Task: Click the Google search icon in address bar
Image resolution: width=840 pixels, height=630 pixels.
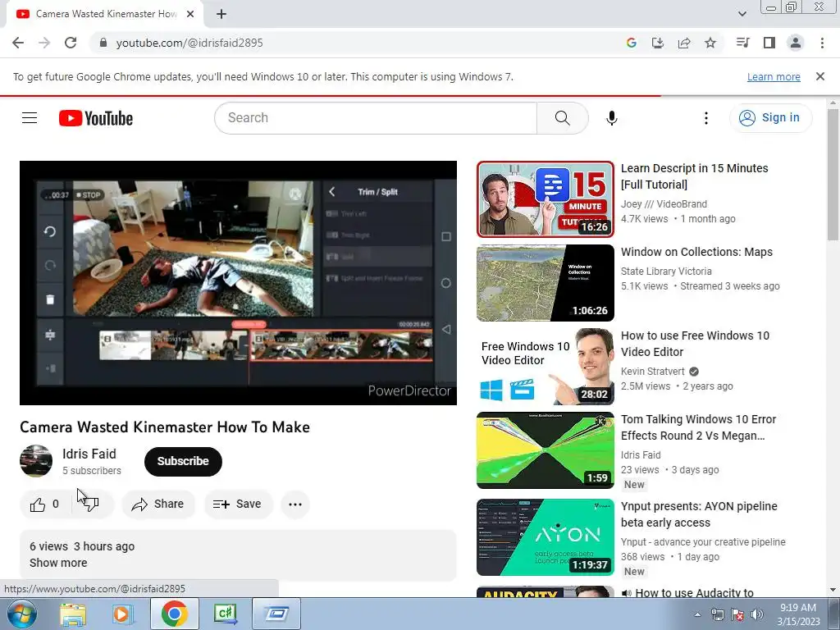Action: [x=631, y=43]
